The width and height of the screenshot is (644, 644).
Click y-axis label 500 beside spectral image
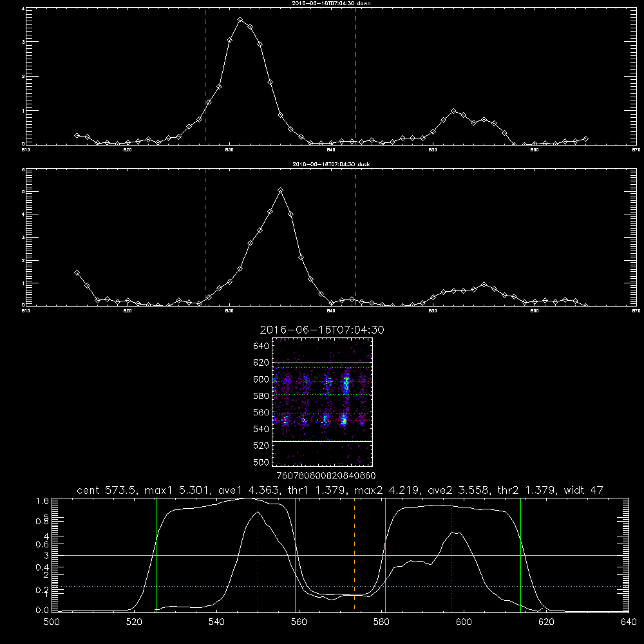pos(261,462)
